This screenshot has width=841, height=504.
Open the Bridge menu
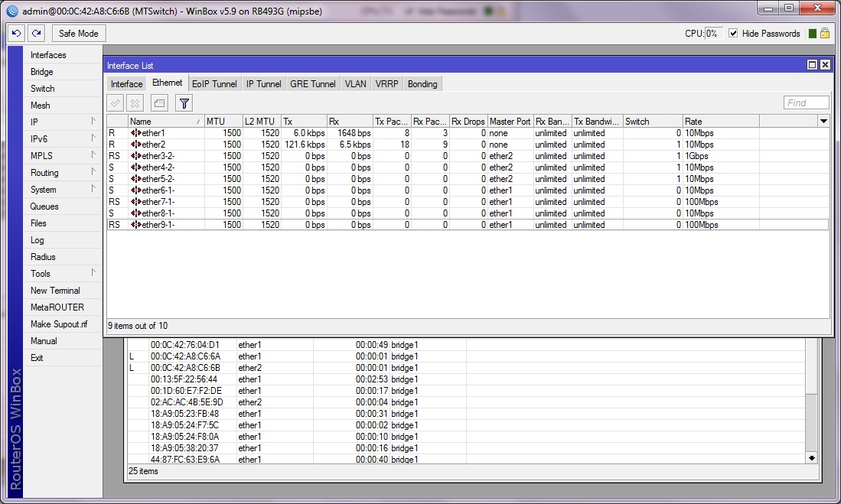[x=62, y=72]
